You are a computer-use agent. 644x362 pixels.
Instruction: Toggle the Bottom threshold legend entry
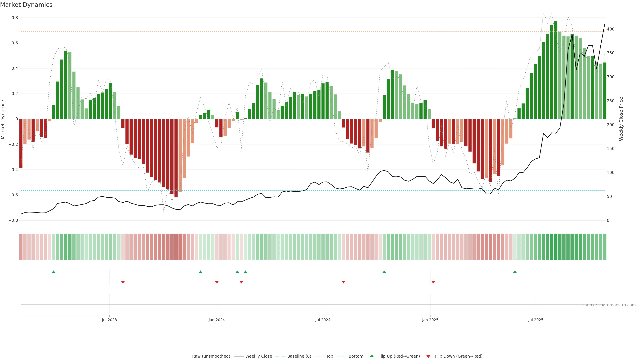356,356
